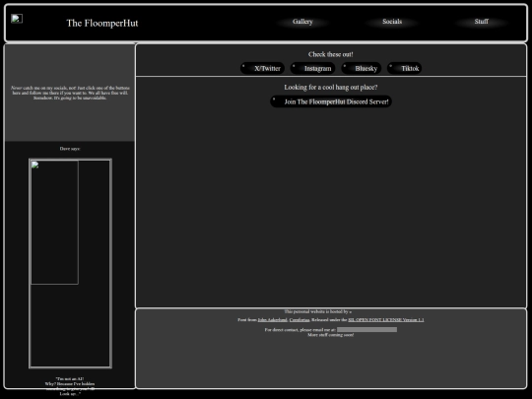The width and height of the screenshot is (532, 399).
Task: Open the Socials menu item
Action: tap(392, 22)
